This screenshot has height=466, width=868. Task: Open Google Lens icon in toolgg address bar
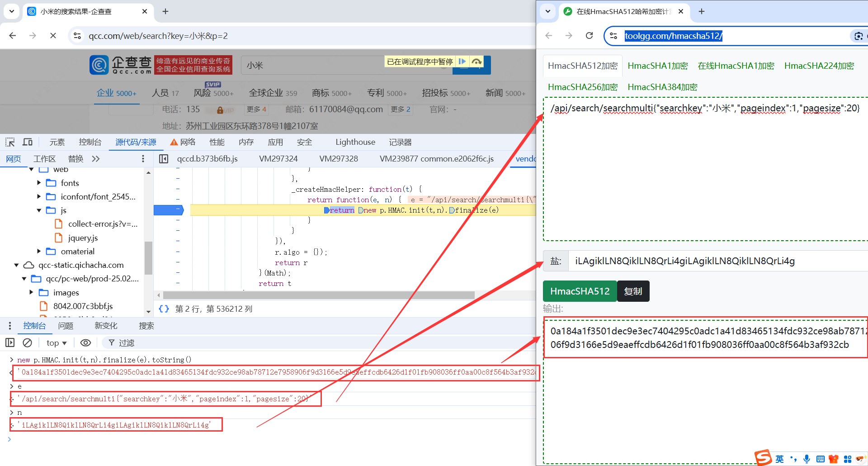tap(858, 36)
